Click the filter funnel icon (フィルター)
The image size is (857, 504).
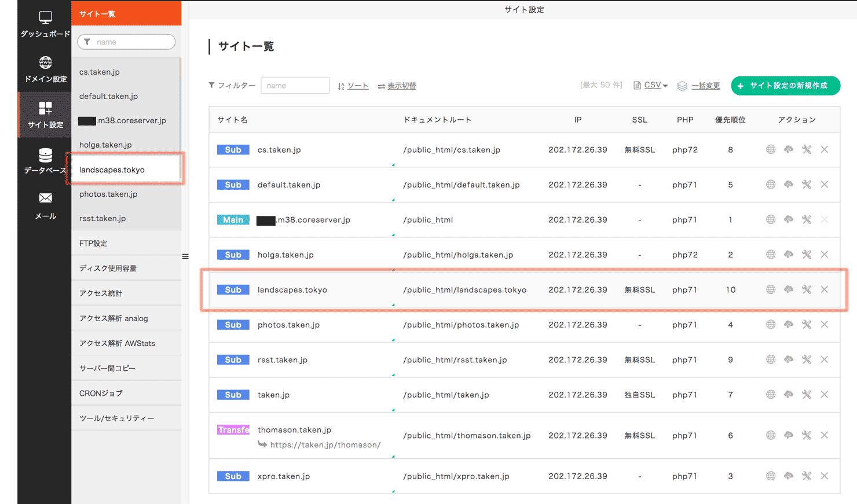212,85
